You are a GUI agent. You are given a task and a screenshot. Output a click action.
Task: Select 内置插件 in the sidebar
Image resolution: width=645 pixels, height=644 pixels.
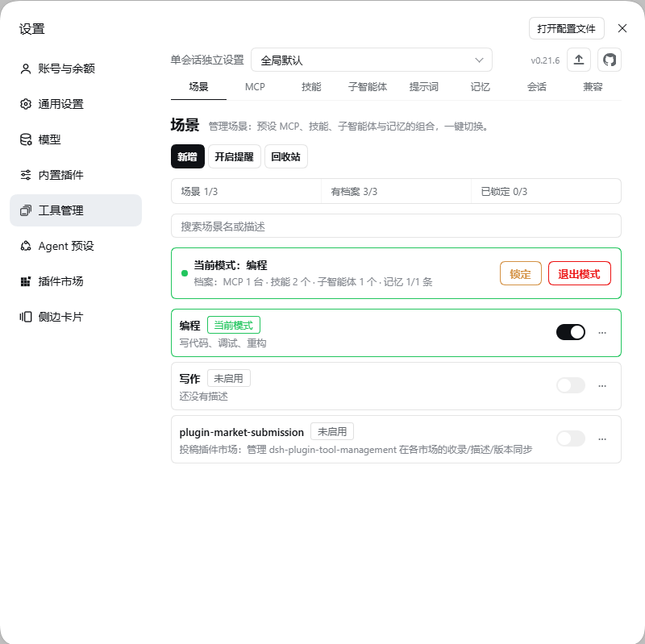(x=76, y=175)
